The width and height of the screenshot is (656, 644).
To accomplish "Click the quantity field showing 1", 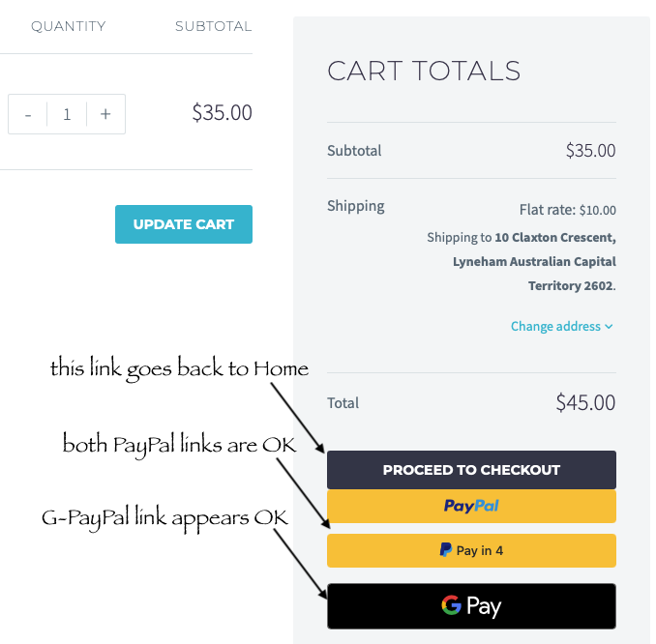I will click(67, 114).
